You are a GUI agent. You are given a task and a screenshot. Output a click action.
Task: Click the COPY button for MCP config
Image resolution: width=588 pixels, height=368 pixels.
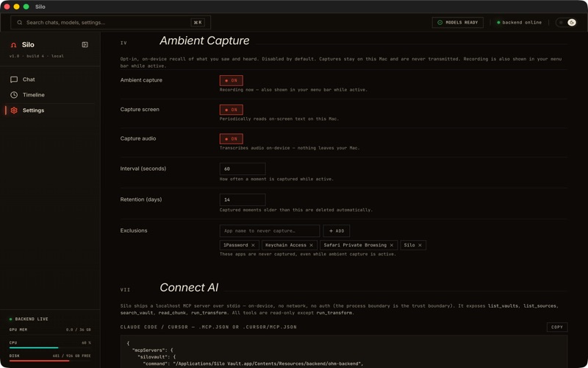pos(557,327)
